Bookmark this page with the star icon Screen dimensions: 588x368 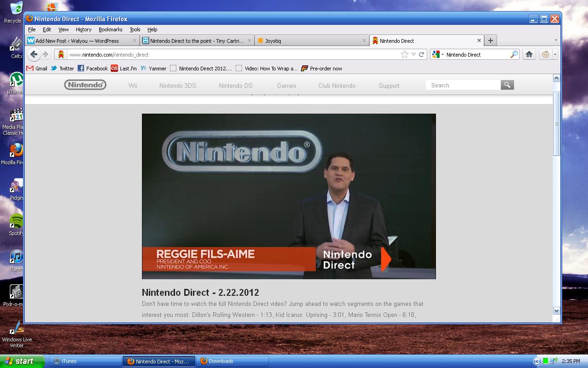[404, 54]
